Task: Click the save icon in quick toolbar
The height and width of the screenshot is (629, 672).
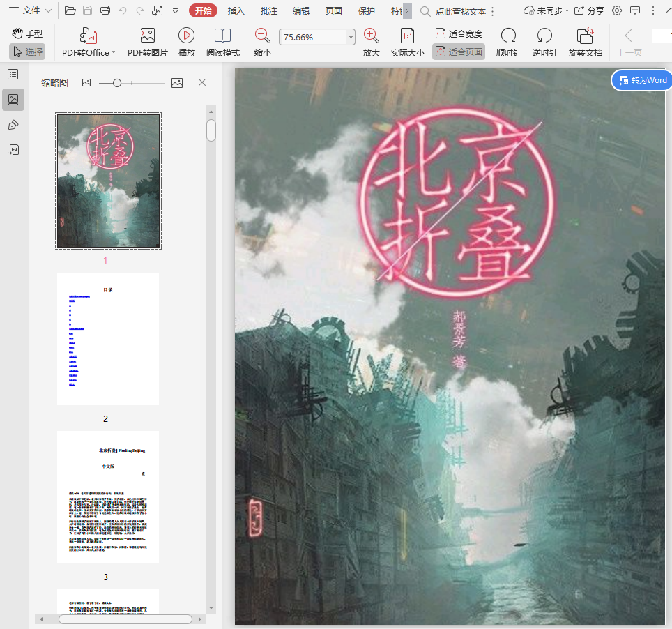Action: [87, 10]
